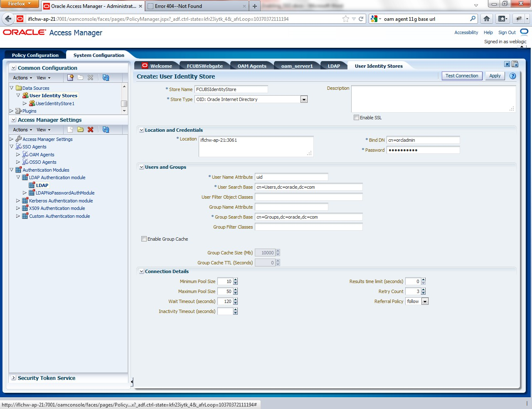This screenshot has height=409, width=532.
Task: Click the Refresh icon in Access Manager Settings toolbar
Action: [x=106, y=130]
